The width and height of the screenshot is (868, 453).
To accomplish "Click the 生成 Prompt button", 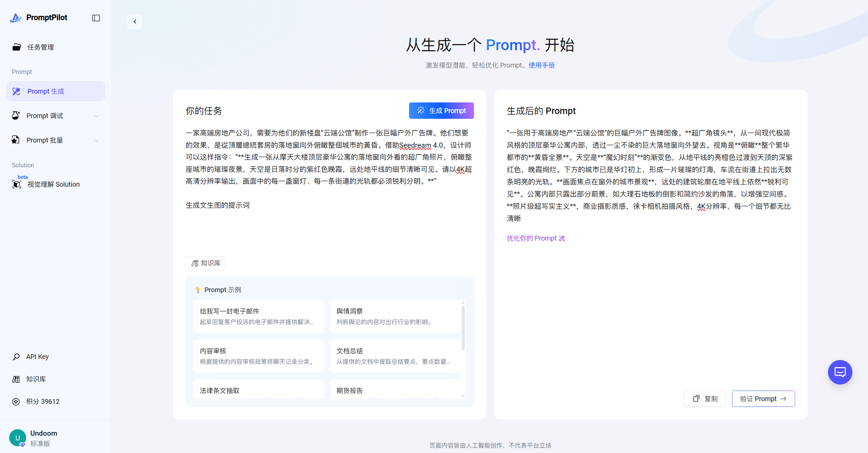I will [441, 111].
